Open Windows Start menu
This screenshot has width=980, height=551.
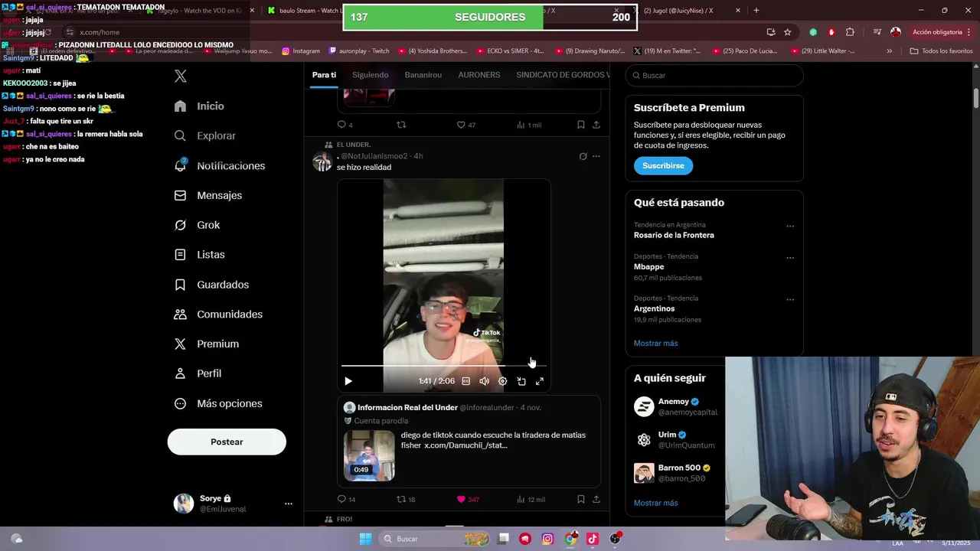[366, 539]
